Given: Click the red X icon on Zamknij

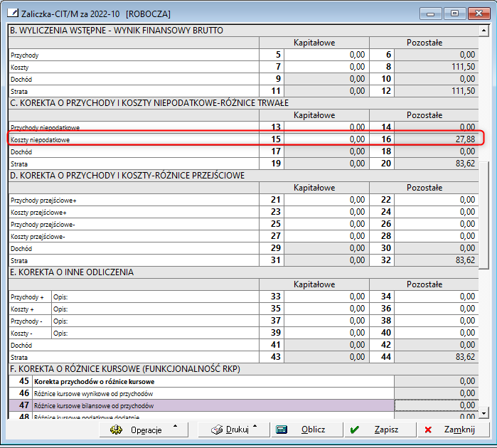Looking at the screenshot, I should pos(428,430).
